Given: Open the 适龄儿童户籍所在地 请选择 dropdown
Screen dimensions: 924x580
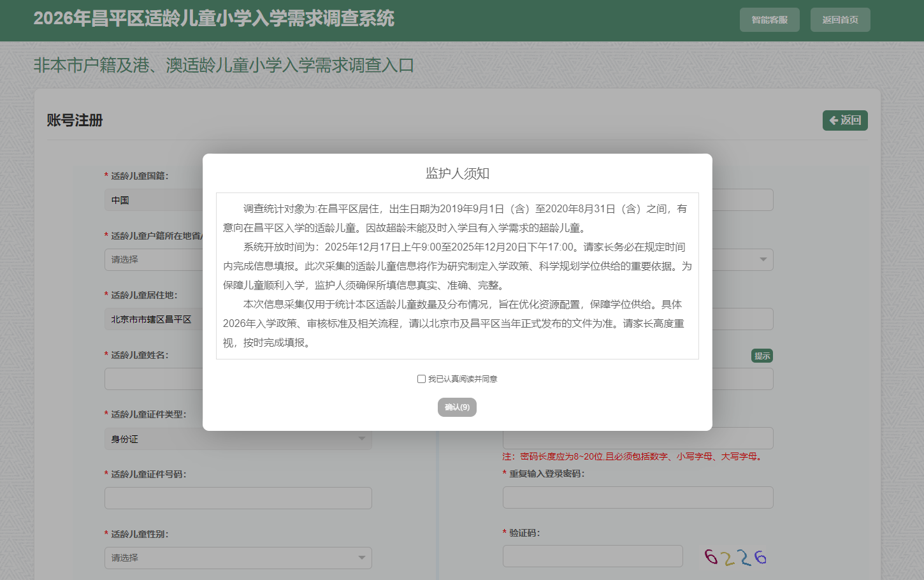Looking at the screenshot, I should click(x=153, y=260).
